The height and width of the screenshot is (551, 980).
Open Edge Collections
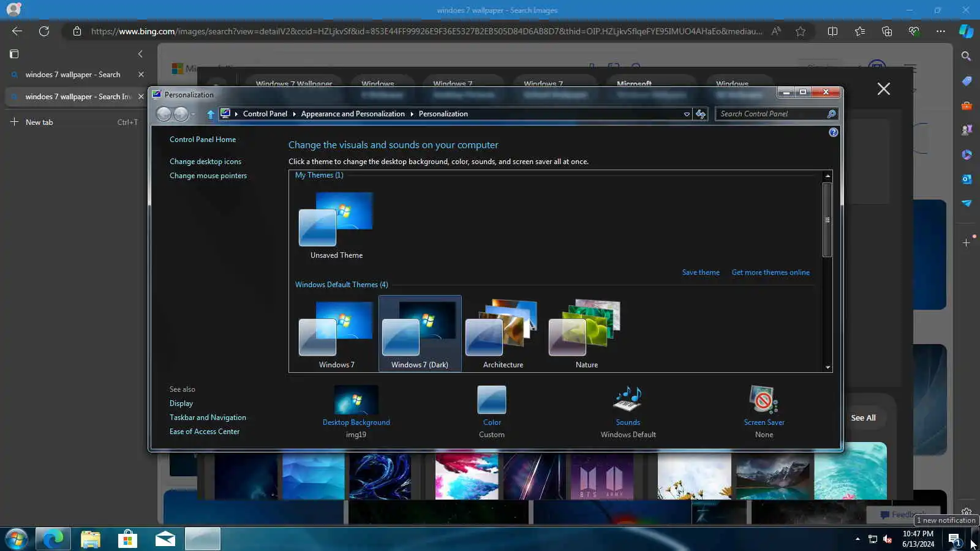[887, 31]
